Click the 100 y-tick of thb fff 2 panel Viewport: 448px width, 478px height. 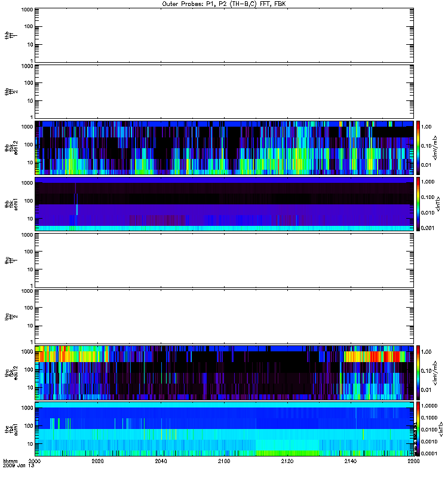pos(29,83)
